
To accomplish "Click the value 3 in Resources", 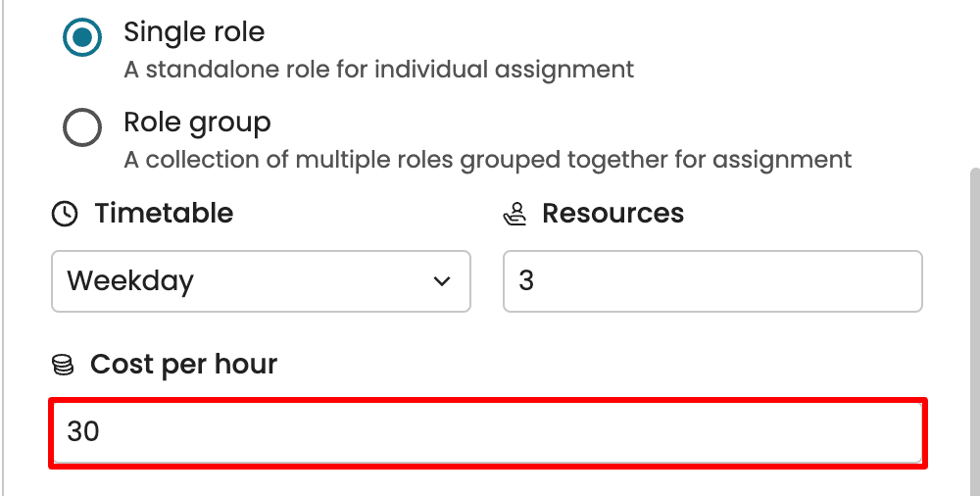I will [526, 281].
